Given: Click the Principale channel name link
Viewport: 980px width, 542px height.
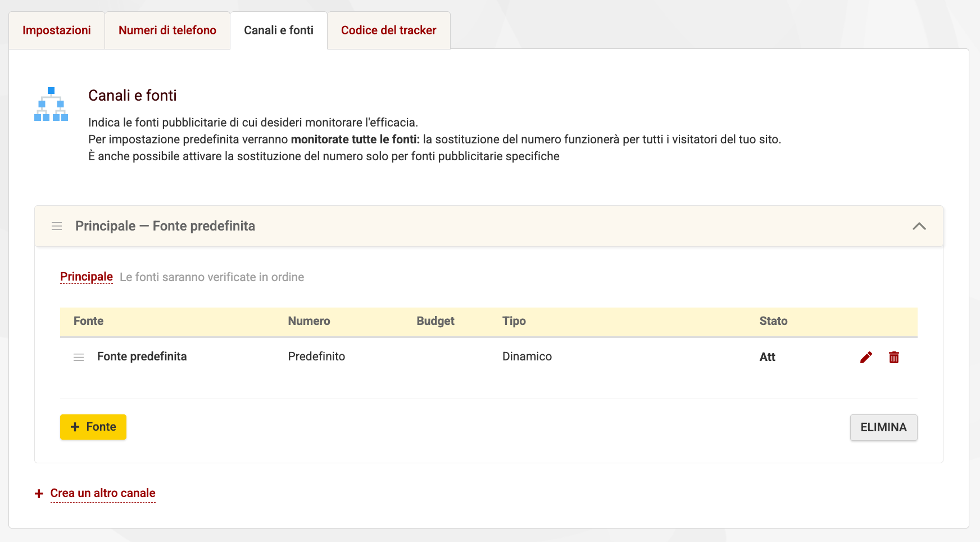Looking at the screenshot, I should pyautogui.click(x=86, y=277).
